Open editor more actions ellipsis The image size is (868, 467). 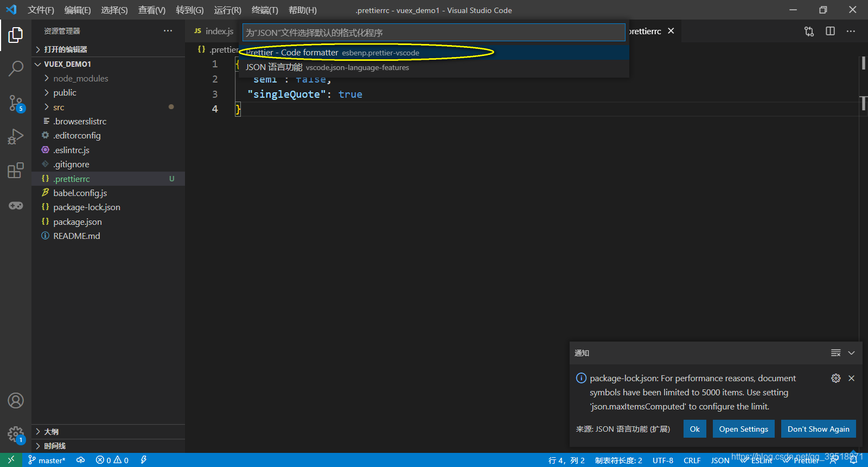(851, 31)
